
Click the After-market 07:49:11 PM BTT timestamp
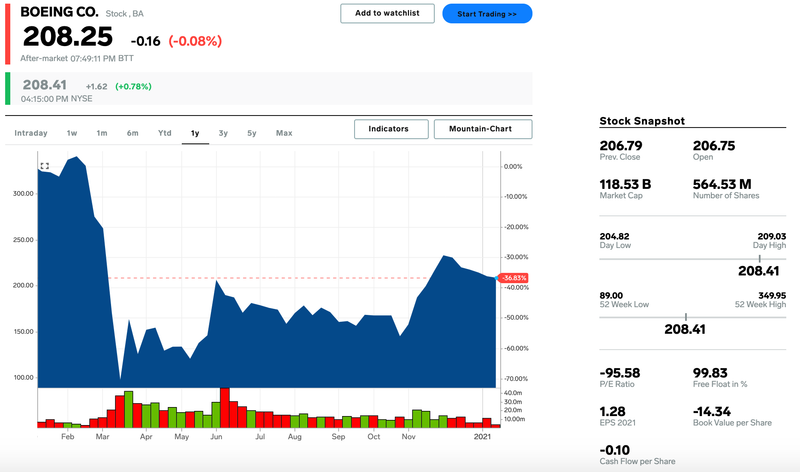coord(77,59)
